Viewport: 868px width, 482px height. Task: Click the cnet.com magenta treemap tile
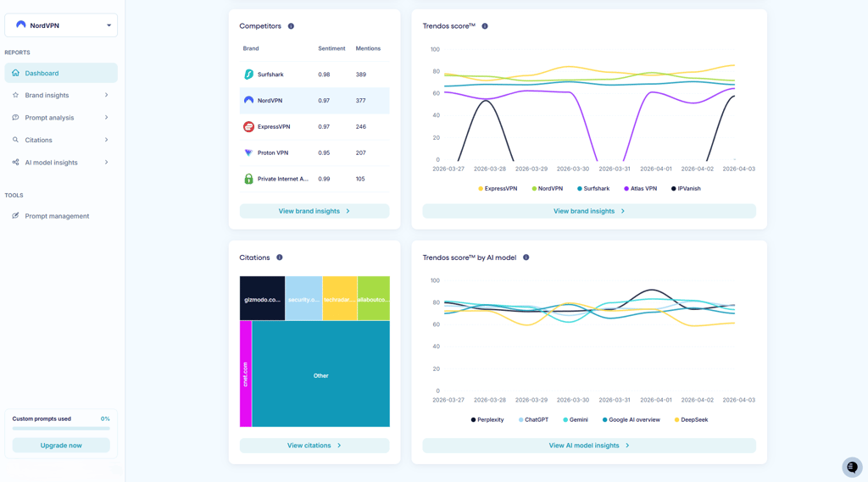click(x=246, y=374)
